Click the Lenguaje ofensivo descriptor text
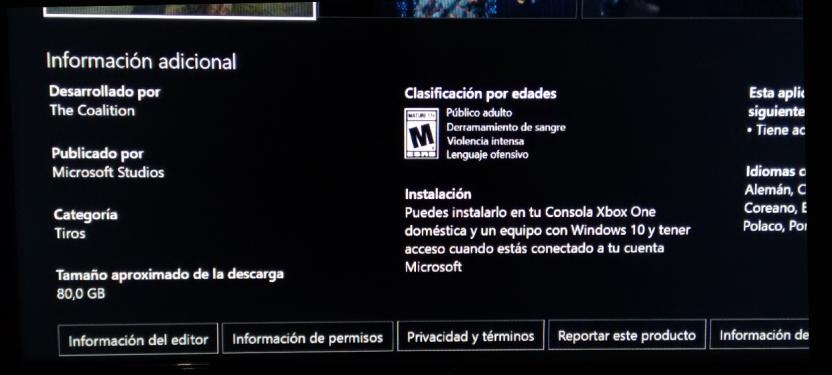The width and height of the screenshot is (832, 375). pyautogui.click(x=487, y=155)
